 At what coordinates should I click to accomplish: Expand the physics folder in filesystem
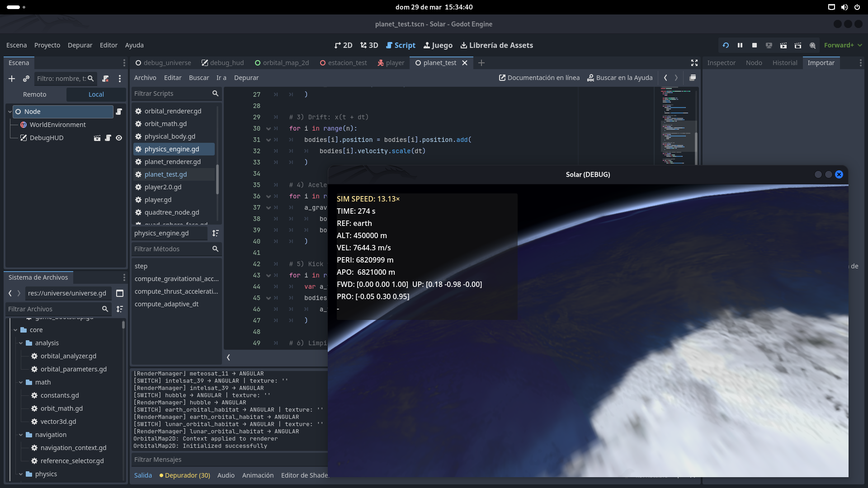pyautogui.click(x=21, y=474)
